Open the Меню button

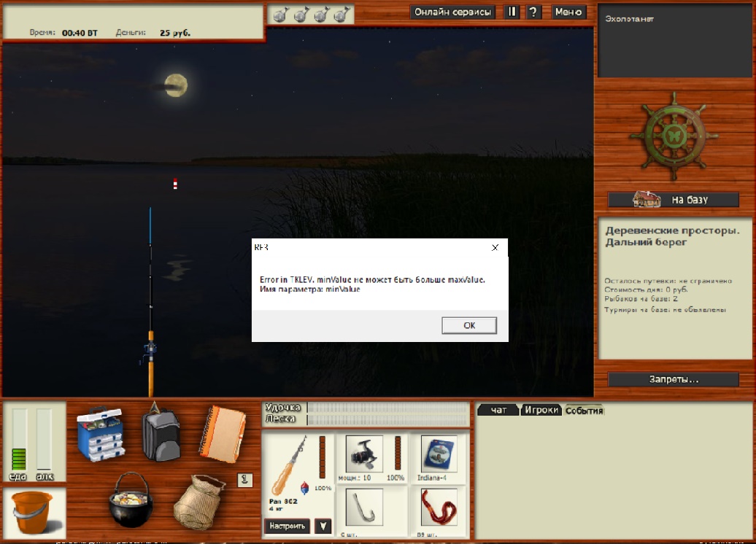(568, 12)
